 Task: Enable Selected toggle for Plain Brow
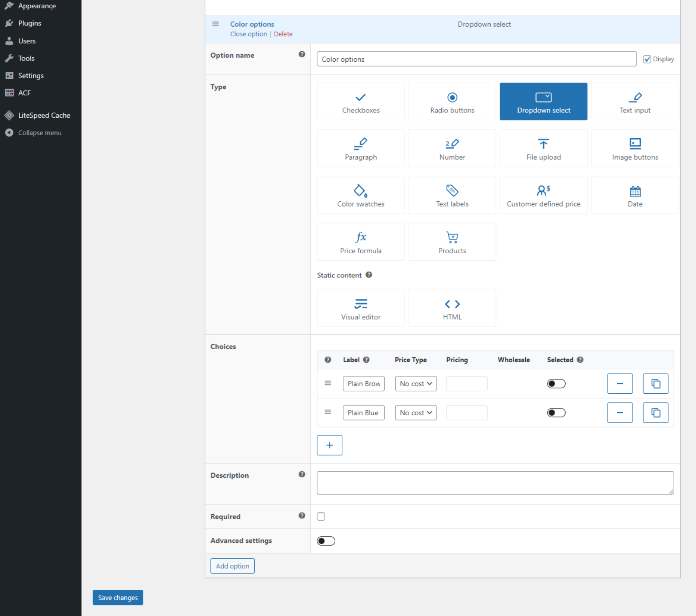pos(556,384)
